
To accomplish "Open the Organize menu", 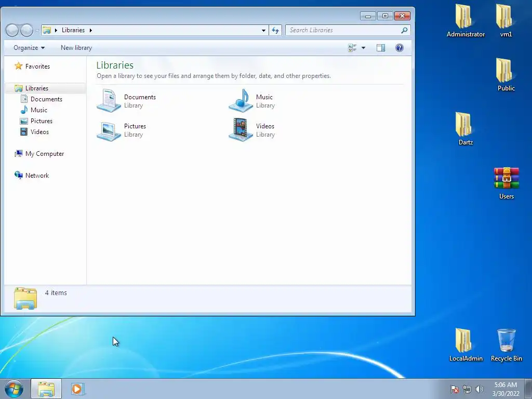I will (29, 48).
